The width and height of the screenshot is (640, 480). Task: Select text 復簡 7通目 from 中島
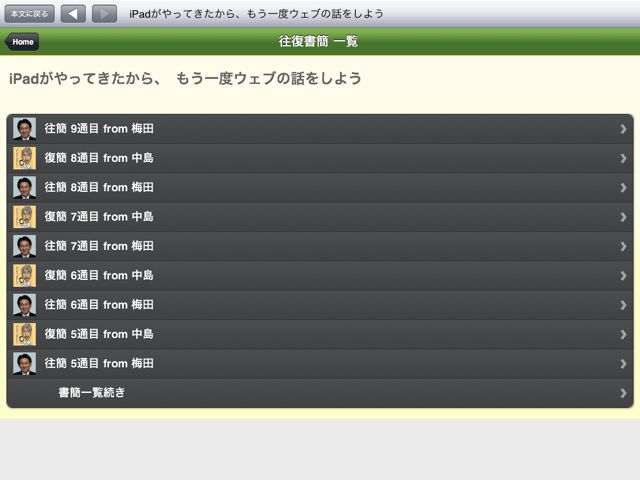click(x=99, y=217)
